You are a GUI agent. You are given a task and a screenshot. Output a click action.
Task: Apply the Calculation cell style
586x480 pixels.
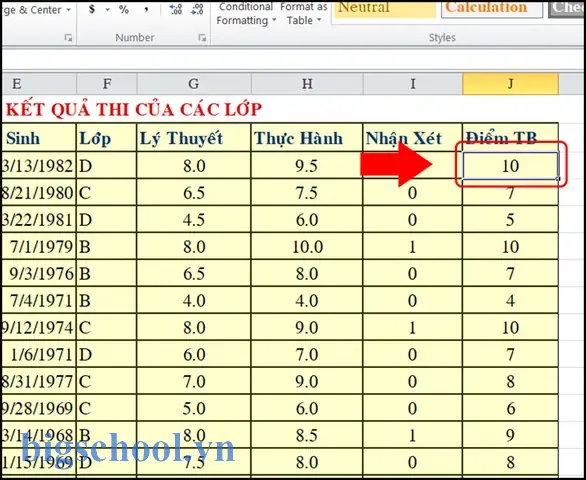point(492,9)
